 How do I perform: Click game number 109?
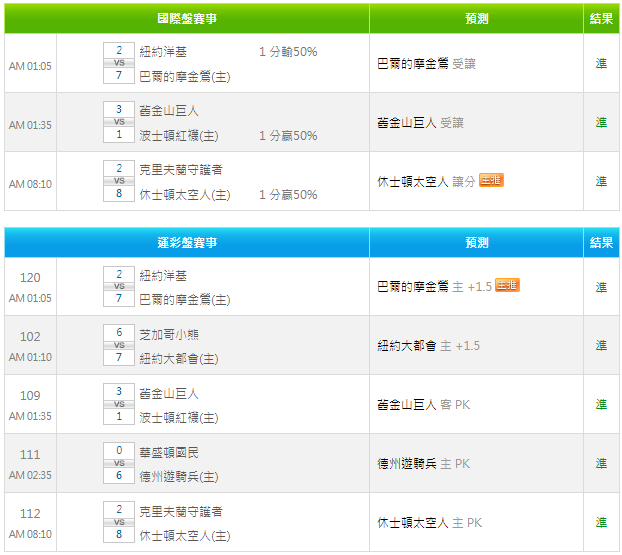tap(30, 396)
